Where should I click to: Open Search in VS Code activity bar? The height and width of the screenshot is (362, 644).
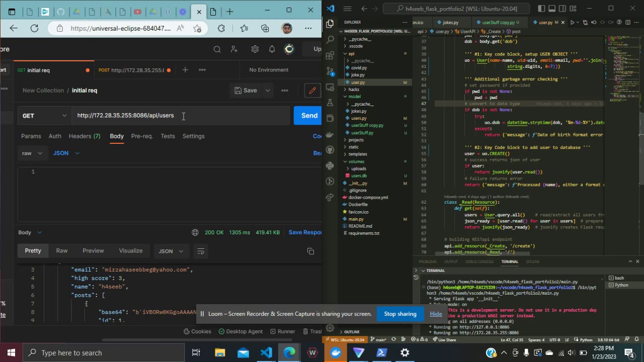click(x=330, y=39)
